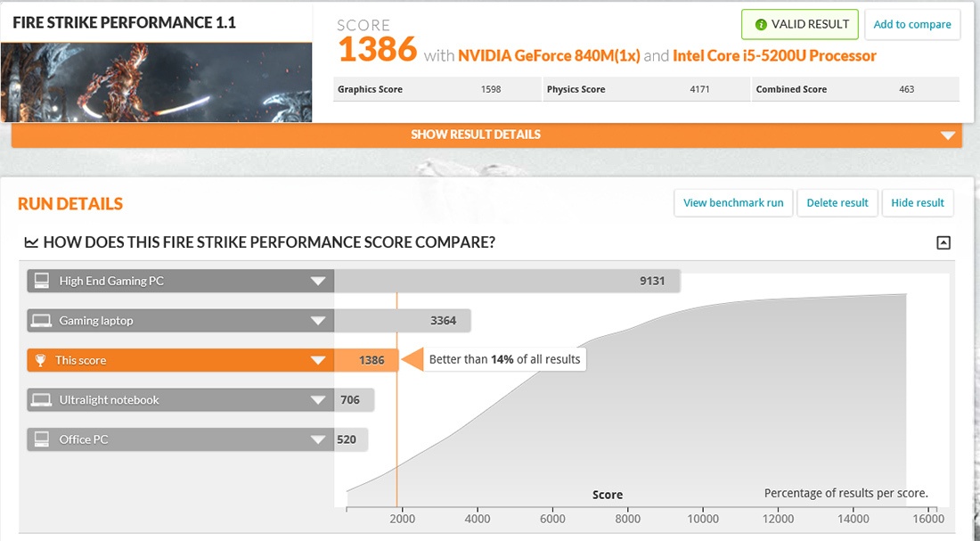Click the Fire Strike Performance 1.1 title

[x=125, y=22]
